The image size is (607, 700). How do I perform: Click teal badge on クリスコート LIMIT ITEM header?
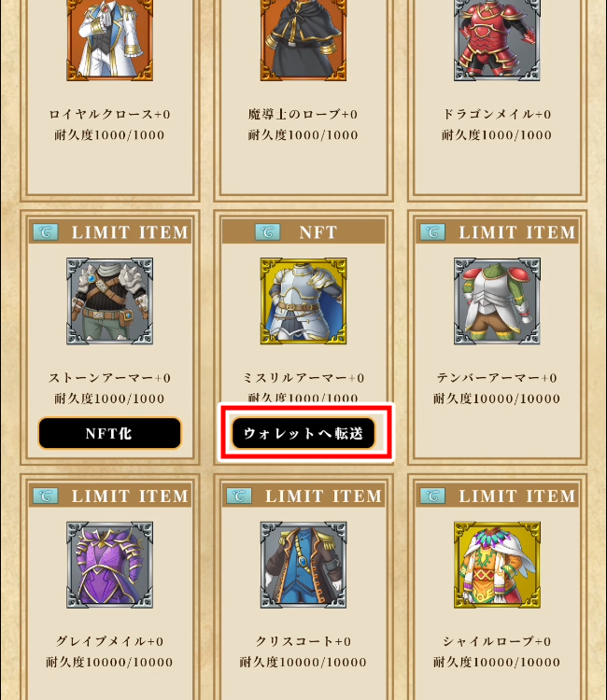pyautogui.click(x=239, y=496)
